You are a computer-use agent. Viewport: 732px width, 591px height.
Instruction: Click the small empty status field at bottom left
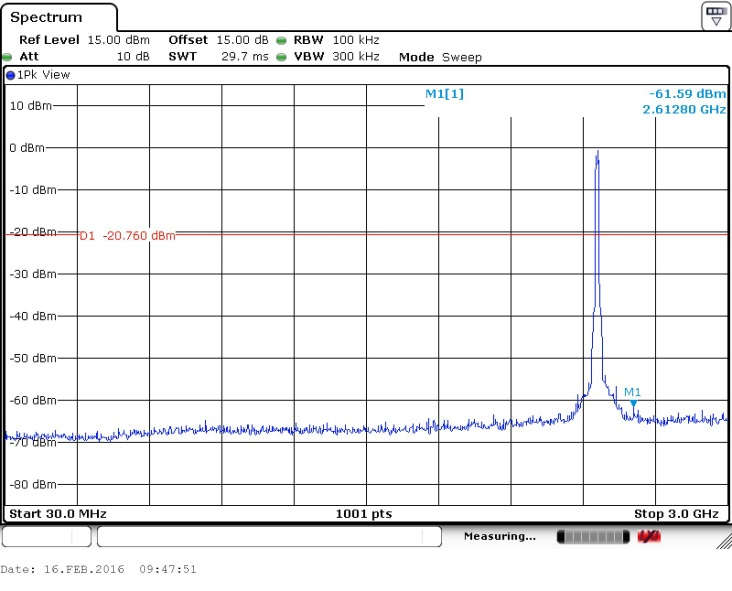click(47, 536)
